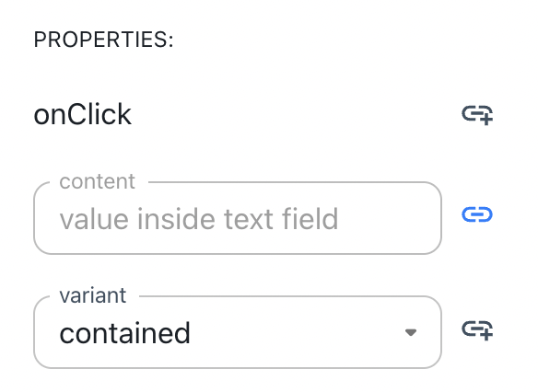Open the variant dropdown
The height and width of the screenshot is (392, 538).
[x=238, y=332]
